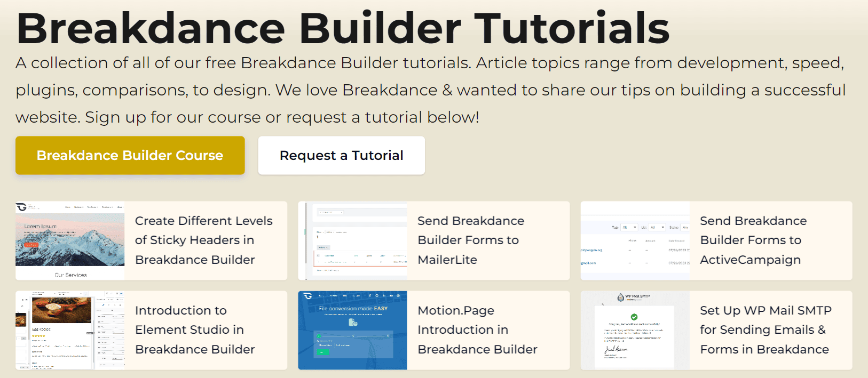Click WP Mail SMTP logo in thumbnail
Image resolution: width=868 pixels, height=378 pixels.
[x=621, y=297]
